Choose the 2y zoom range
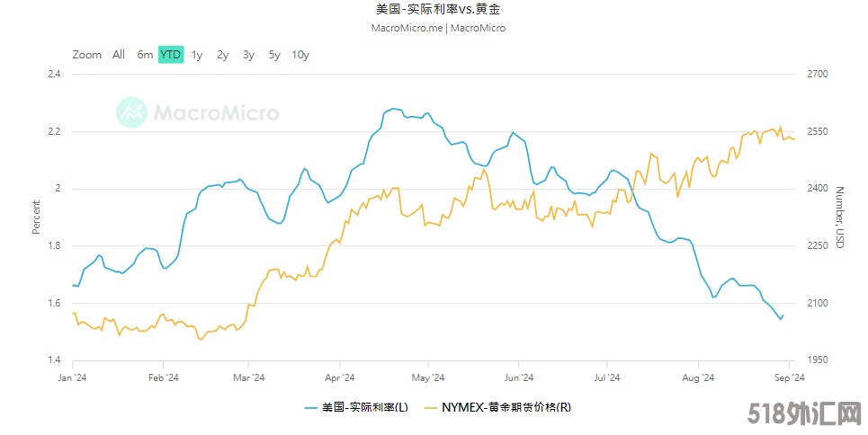The image size is (868, 435). click(x=222, y=55)
